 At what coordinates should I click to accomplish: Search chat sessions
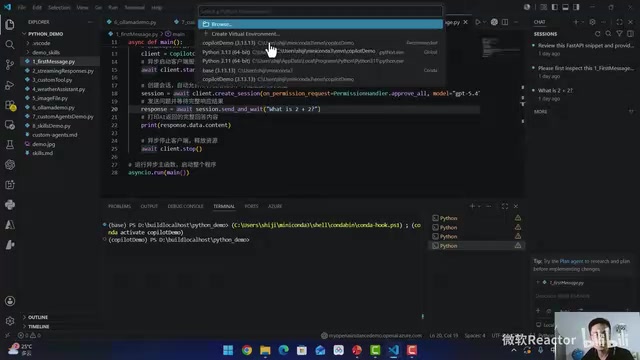coord(609,34)
